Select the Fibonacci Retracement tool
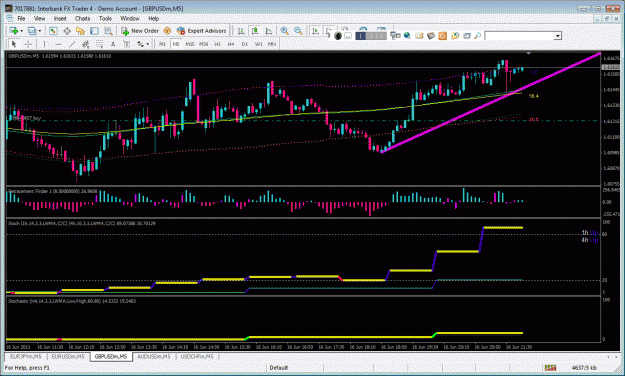This screenshot has height=376, width=625. coord(99,44)
